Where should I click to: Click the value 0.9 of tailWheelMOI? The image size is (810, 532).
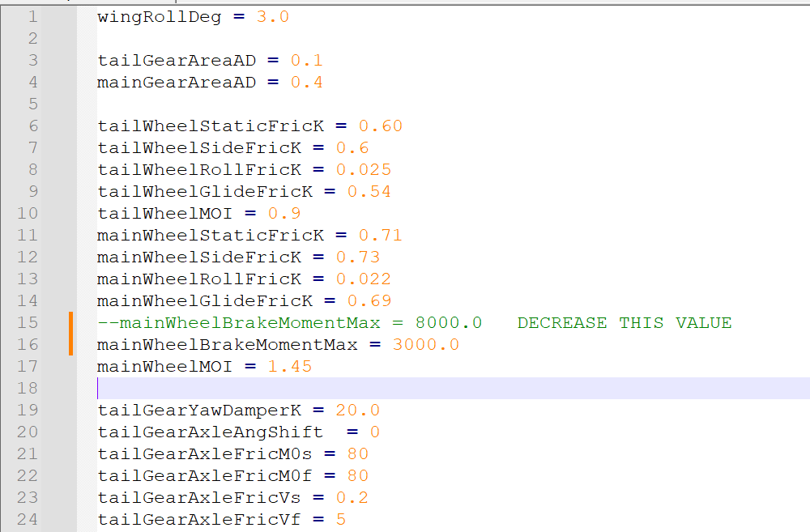pyautogui.click(x=284, y=213)
